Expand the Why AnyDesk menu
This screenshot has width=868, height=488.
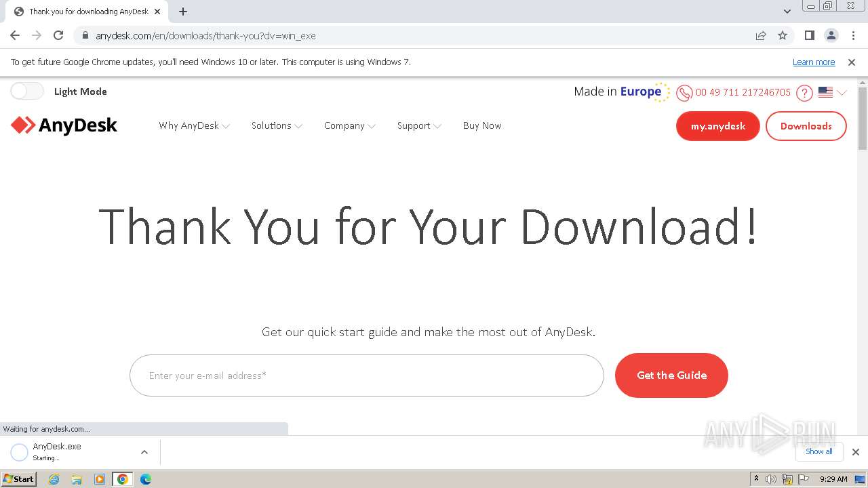point(194,125)
